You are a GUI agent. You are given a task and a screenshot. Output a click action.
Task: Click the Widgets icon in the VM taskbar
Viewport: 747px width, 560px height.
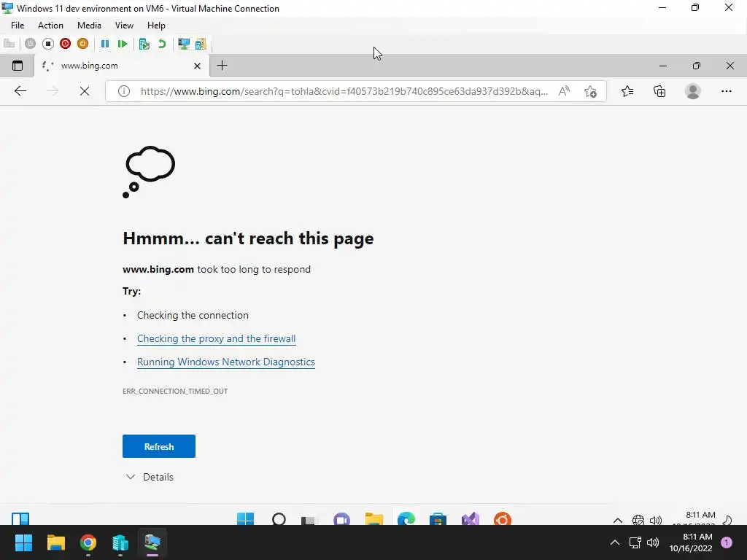tap(20, 518)
